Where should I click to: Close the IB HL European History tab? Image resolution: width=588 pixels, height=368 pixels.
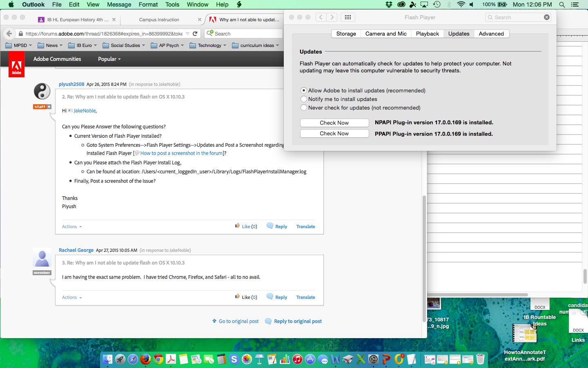coord(114,20)
